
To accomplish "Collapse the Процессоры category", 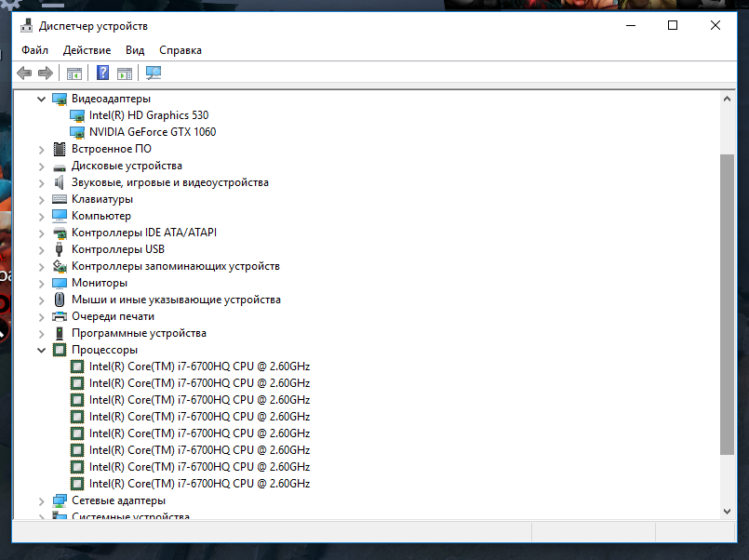I will [x=41, y=350].
